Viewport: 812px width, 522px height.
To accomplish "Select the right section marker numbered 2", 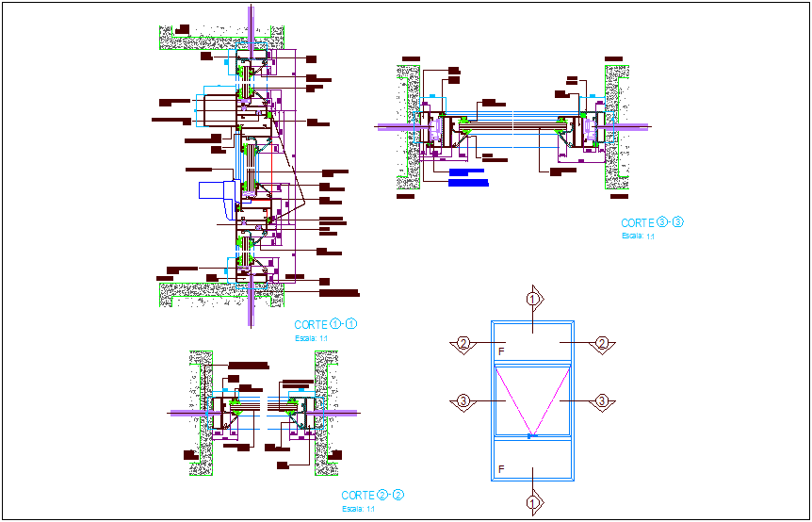I will pyautogui.click(x=604, y=344).
